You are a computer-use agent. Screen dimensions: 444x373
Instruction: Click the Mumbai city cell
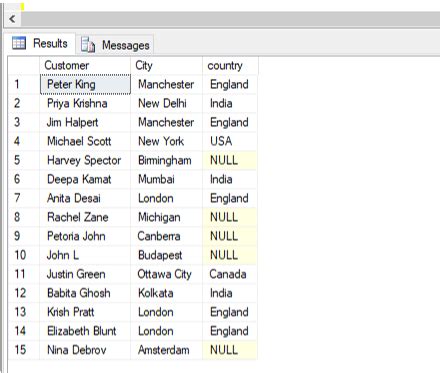(x=166, y=179)
